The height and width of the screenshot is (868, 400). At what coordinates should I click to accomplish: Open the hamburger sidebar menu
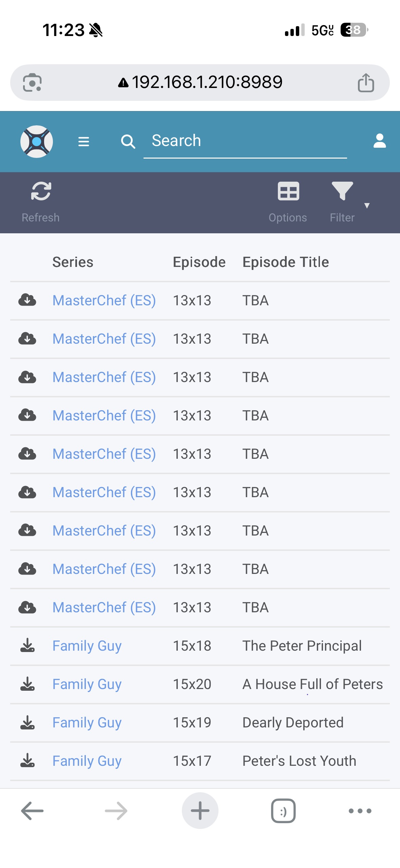pyautogui.click(x=83, y=141)
